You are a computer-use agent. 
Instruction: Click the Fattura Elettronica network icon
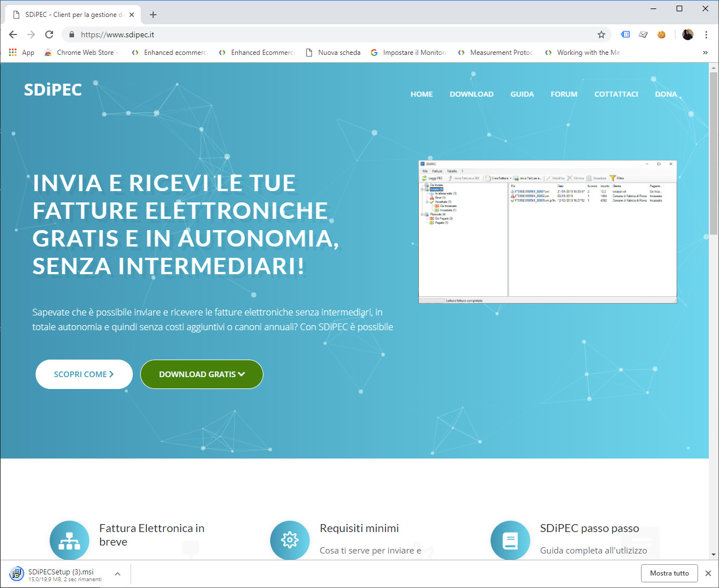click(70, 541)
